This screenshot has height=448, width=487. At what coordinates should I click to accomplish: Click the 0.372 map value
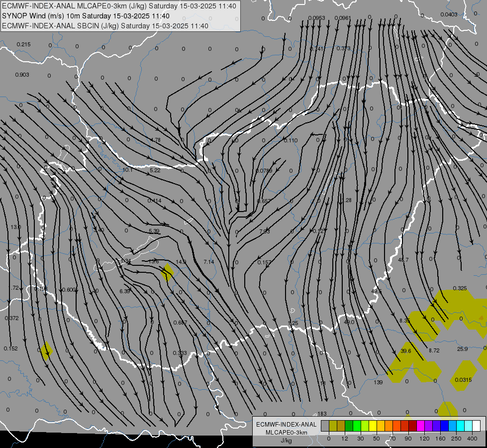(12, 319)
